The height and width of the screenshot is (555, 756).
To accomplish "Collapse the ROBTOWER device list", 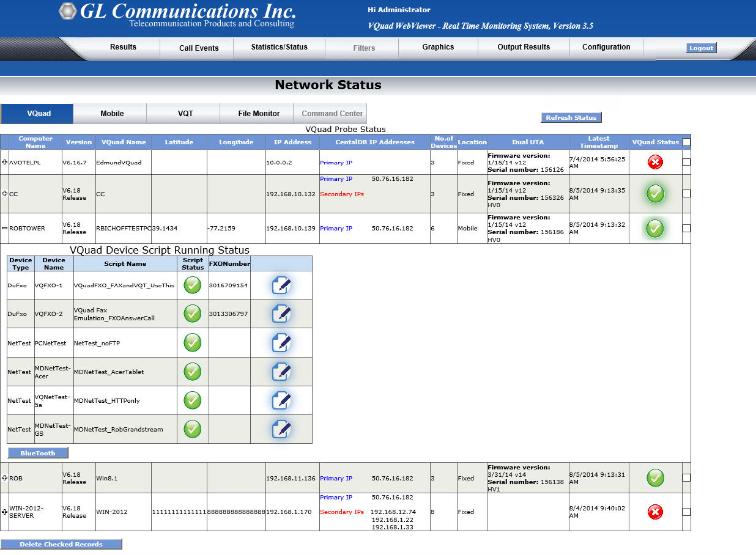I will (x=5, y=228).
